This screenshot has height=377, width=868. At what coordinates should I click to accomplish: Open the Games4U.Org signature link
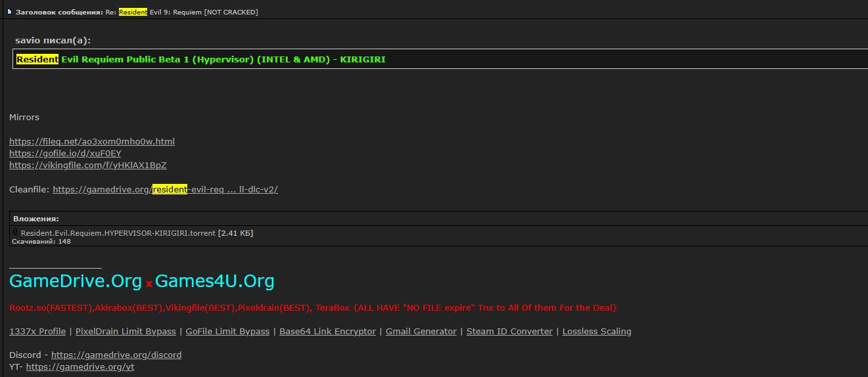pyautogui.click(x=215, y=281)
